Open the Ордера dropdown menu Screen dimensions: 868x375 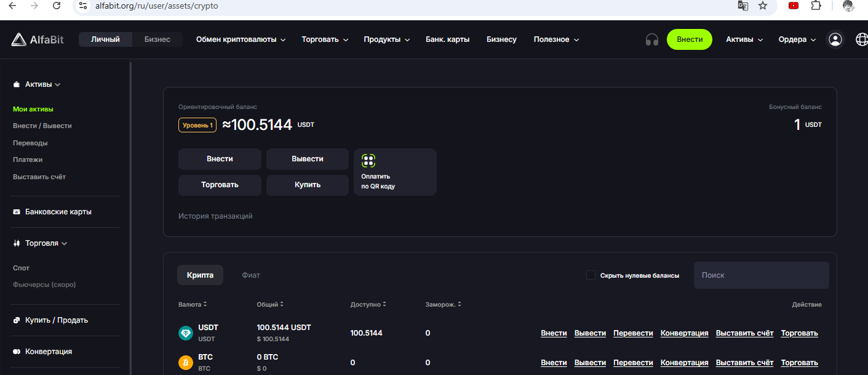pyautogui.click(x=797, y=39)
